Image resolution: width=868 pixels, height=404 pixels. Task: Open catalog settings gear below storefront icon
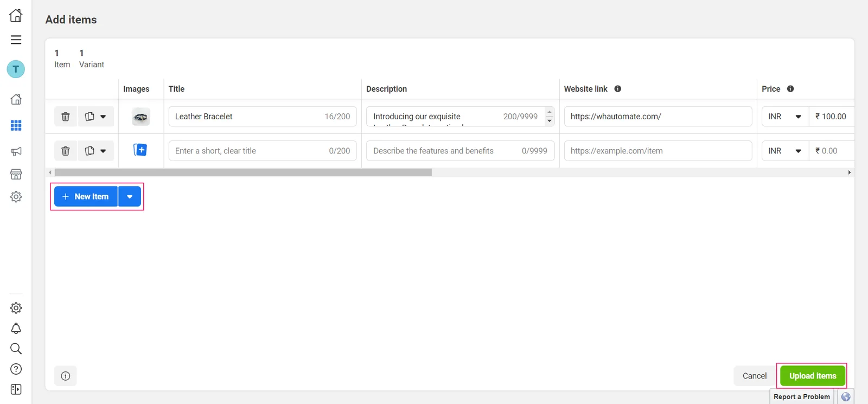[16, 197]
